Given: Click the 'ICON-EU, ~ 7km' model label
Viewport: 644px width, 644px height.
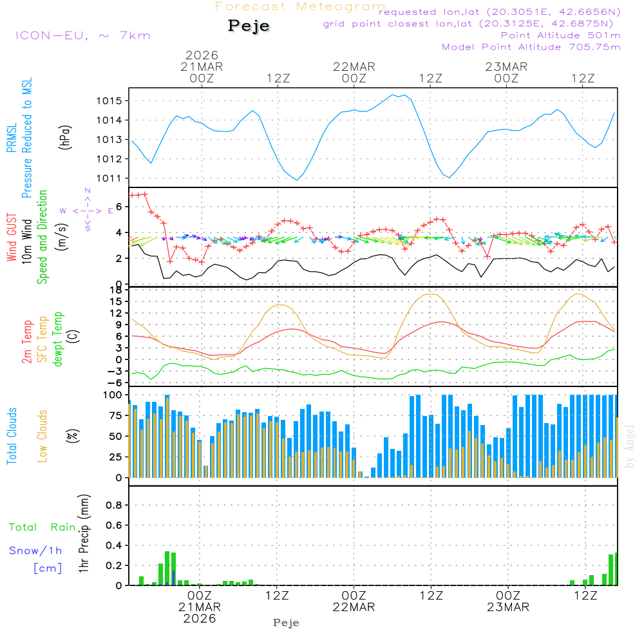Looking at the screenshot, I should click(x=82, y=35).
